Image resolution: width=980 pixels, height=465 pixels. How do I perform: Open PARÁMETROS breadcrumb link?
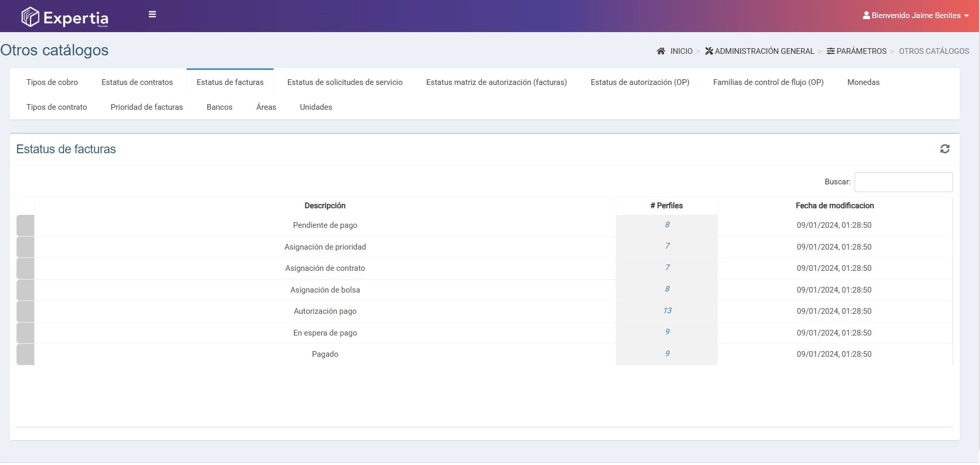click(x=857, y=51)
